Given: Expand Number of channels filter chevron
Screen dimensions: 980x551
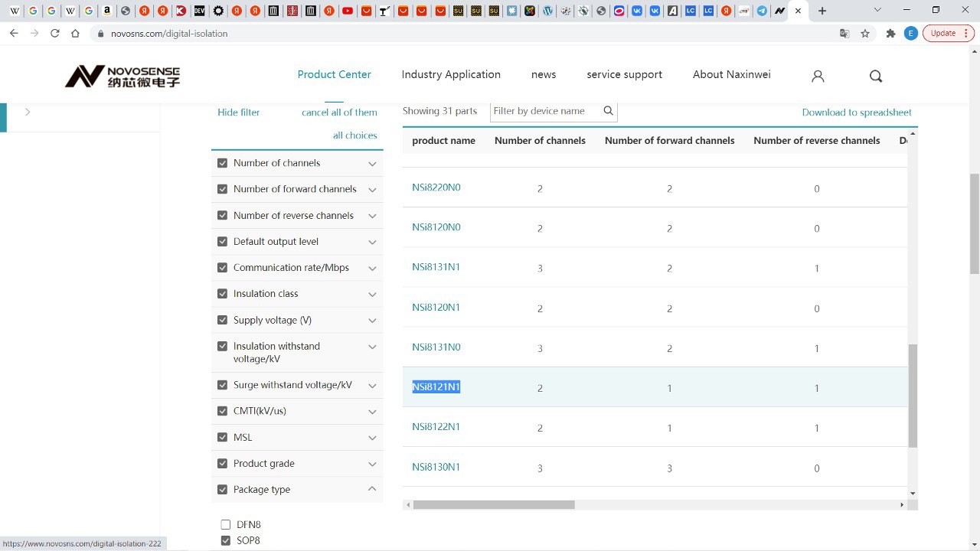Looking at the screenshot, I should pyautogui.click(x=372, y=164).
